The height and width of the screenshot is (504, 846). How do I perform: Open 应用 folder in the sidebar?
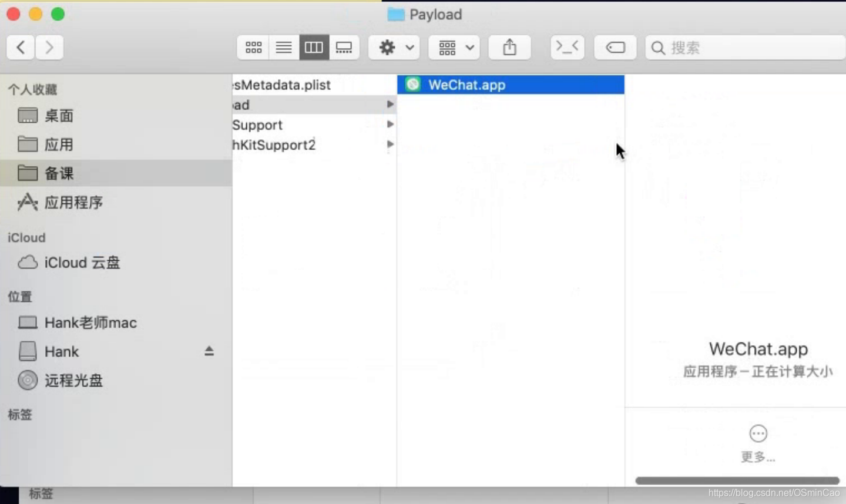pyautogui.click(x=116, y=145)
